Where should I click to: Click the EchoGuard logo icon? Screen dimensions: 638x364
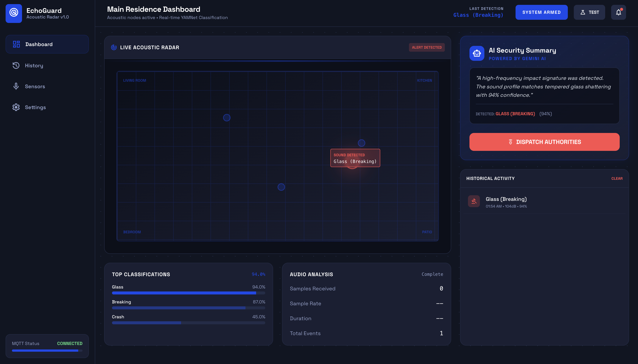click(14, 13)
